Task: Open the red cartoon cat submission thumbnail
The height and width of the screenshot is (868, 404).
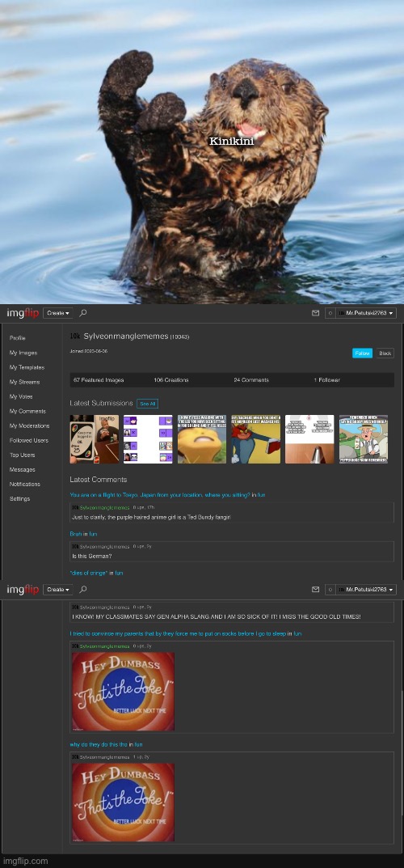Action: (256, 439)
